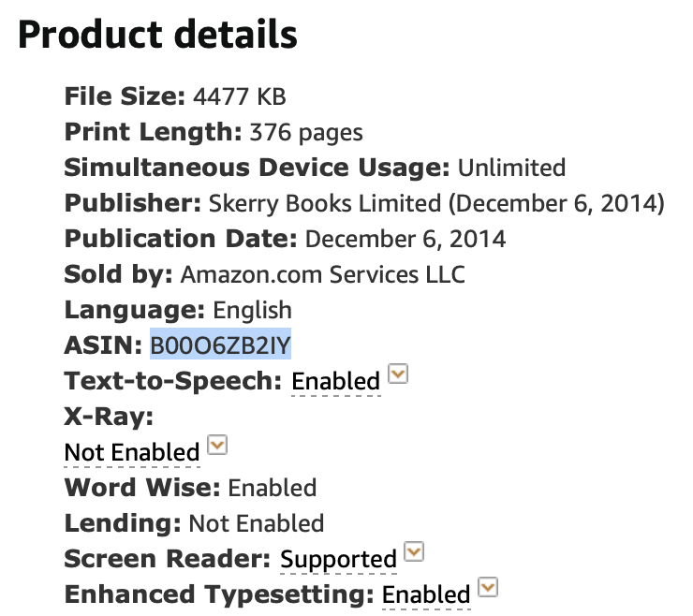The height and width of the screenshot is (616, 693).
Task: Click the Publication Date value
Action: tap(405, 239)
